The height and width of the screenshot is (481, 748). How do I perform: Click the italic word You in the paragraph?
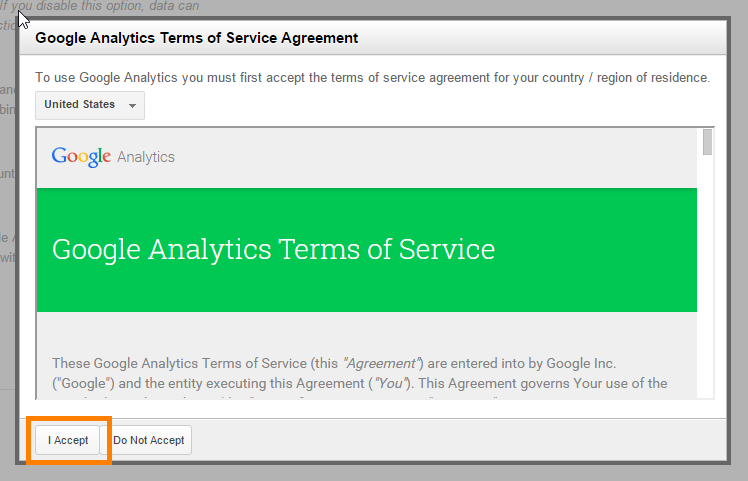[x=391, y=384]
